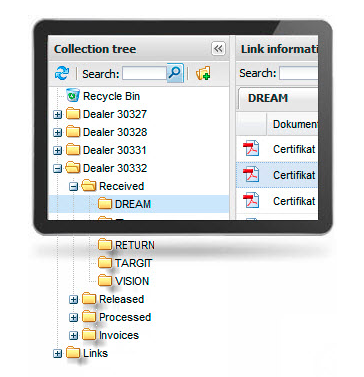Viewport: 364px width, 377px height.
Task: Click the Dealer 30331 folder icon
Action: pos(73,150)
